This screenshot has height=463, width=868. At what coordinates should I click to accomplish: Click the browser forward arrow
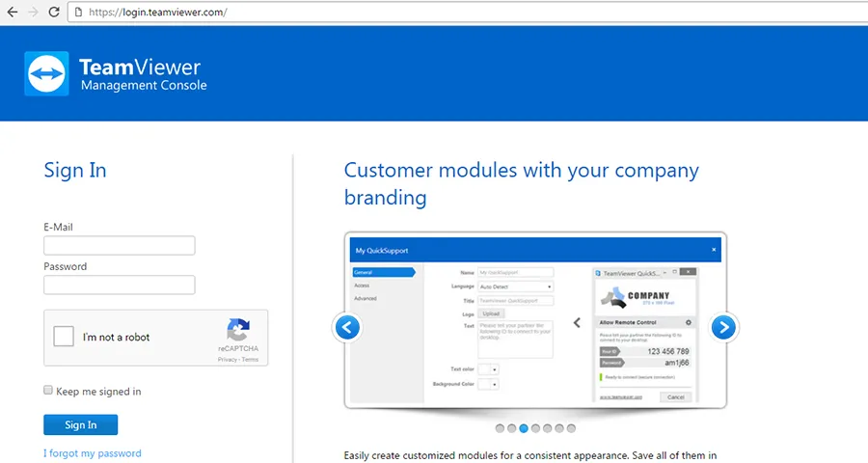point(33,12)
